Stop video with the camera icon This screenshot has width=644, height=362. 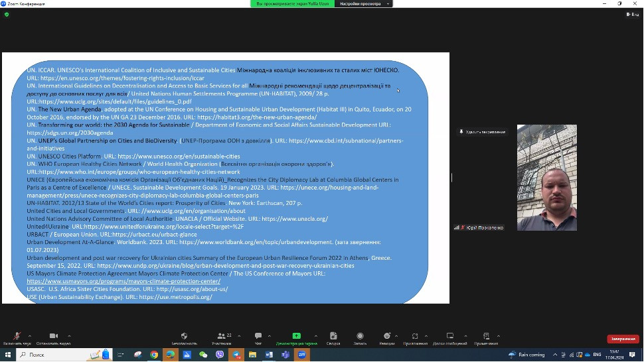(53, 338)
